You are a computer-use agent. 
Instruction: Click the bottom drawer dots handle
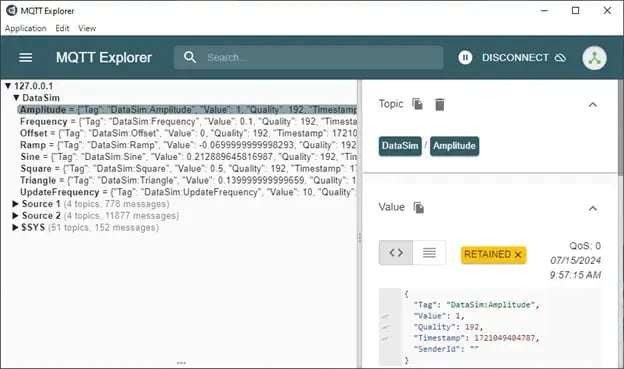[181, 363]
